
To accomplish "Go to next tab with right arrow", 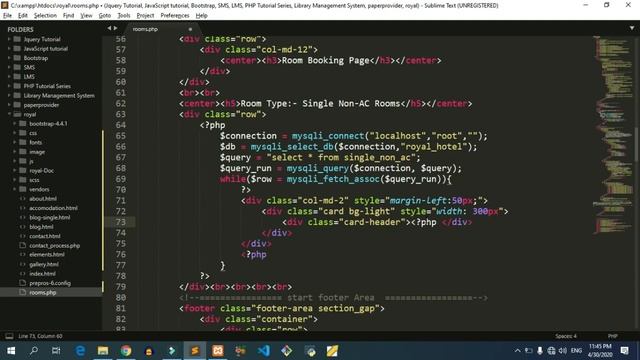I will (116, 28).
